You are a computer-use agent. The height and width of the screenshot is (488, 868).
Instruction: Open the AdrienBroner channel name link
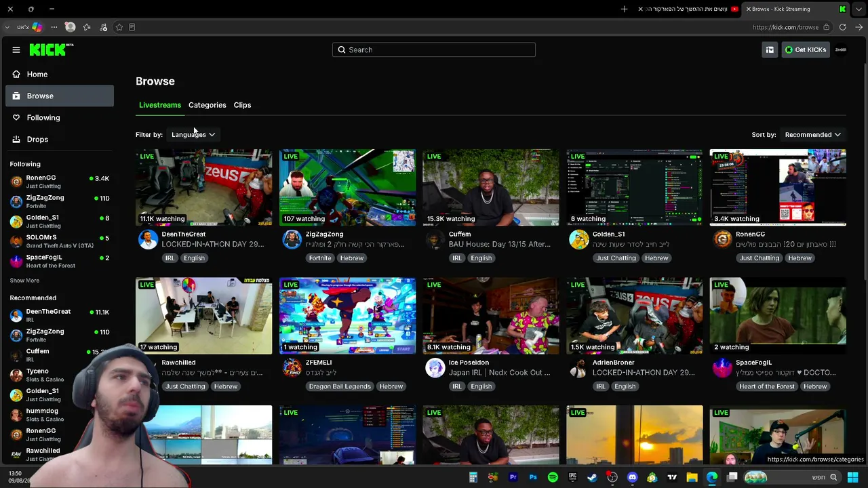point(613,363)
